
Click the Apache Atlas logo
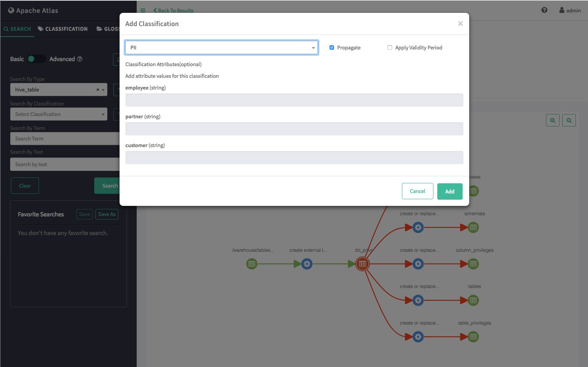click(33, 11)
